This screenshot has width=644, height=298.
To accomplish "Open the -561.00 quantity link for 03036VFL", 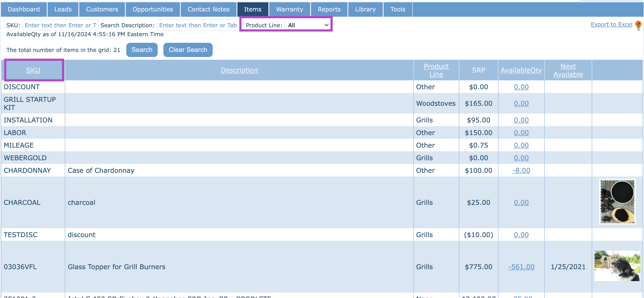I will (x=521, y=267).
